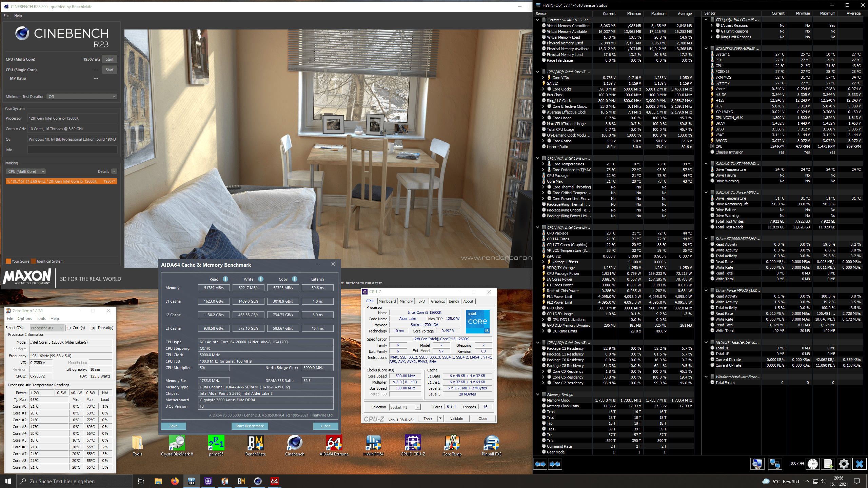The height and width of the screenshot is (488, 868).
Task: Click weather 5°C Bewölkt in taskbar
Action: (781, 481)
